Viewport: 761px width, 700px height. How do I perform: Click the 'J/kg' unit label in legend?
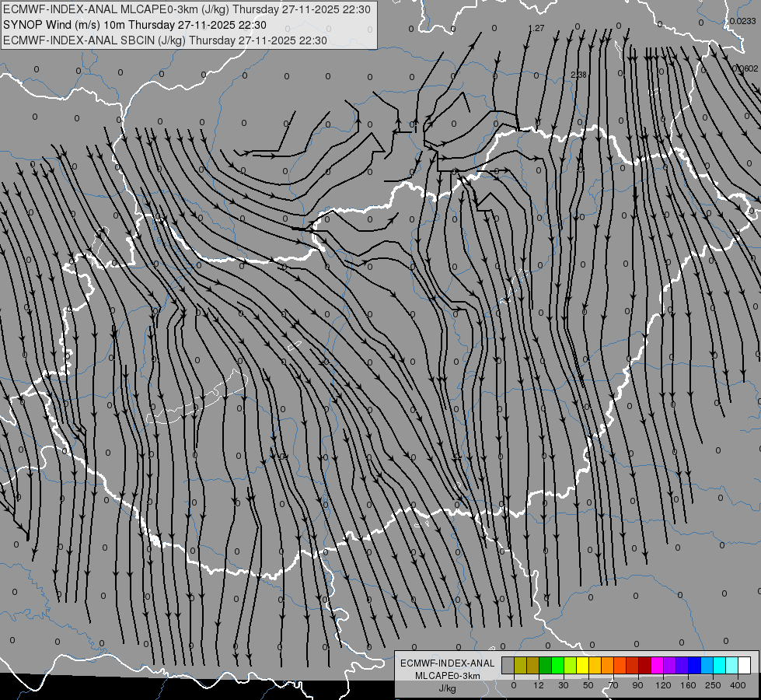(448, 688)
